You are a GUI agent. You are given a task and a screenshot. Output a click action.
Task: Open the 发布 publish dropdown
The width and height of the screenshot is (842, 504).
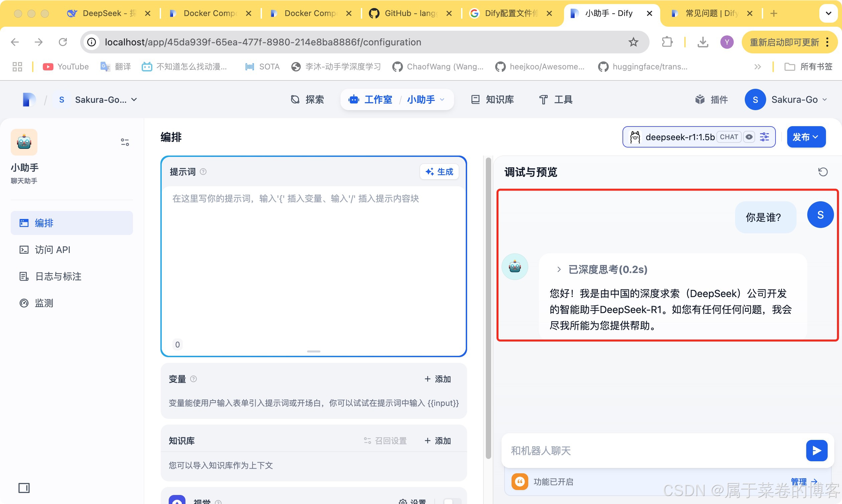(806, 137)
